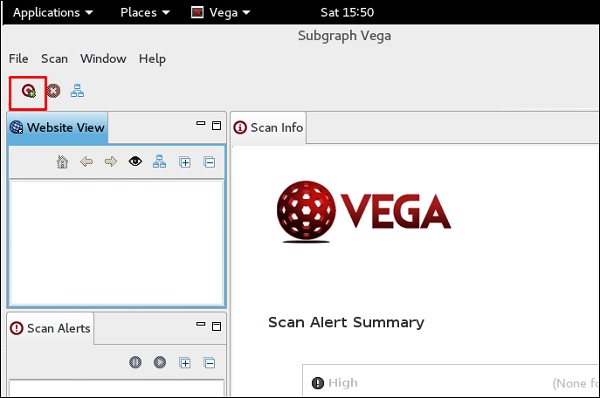The image size is (600, 398).
Task: Open the Scan menu
Action: click(x=54, y=59)
